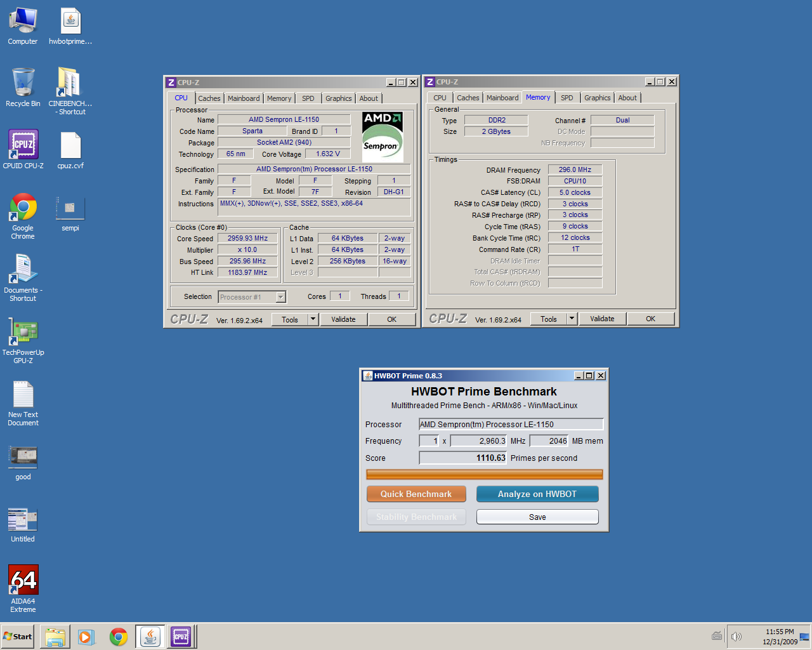Open the Caches tab in the left CPU-Z window
Image resolution: width=812 pixels, height=650 pixels.
click(x=209, y=98)
